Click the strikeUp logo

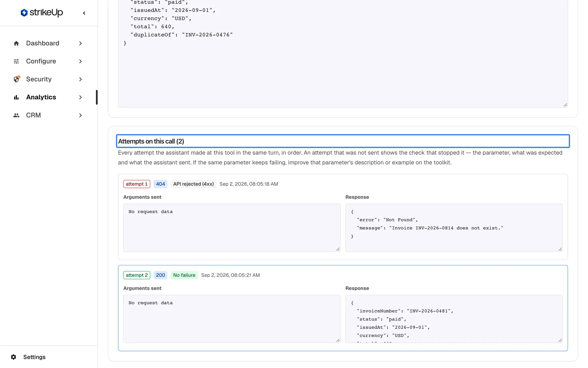coord(42,12)
